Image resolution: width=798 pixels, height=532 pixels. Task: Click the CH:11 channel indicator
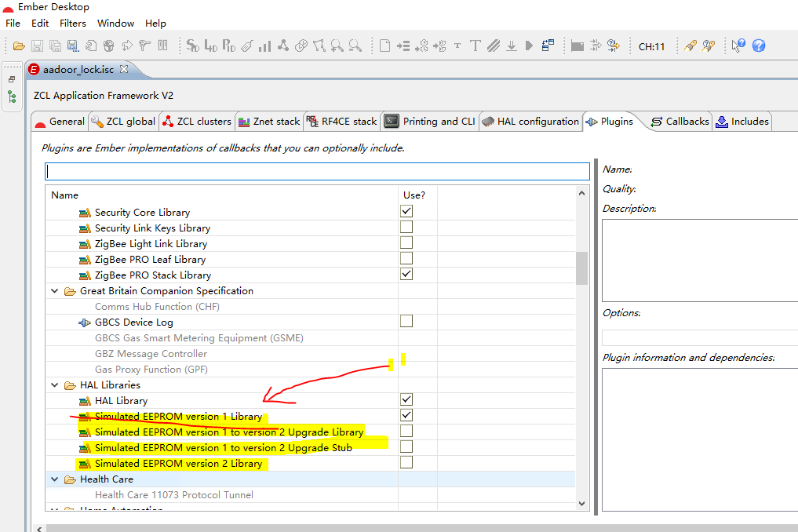[651, 46]
